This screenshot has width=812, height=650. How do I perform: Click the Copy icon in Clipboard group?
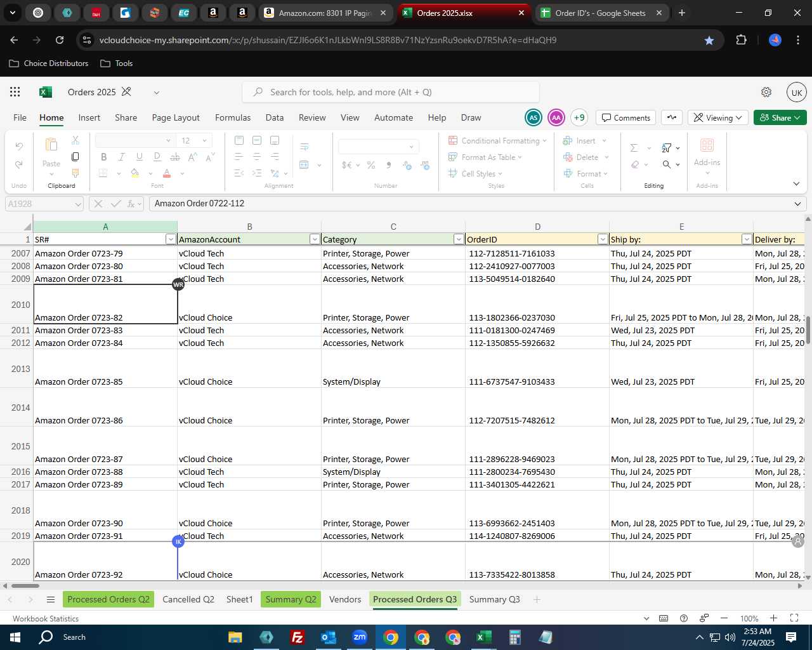click(75, 156)
